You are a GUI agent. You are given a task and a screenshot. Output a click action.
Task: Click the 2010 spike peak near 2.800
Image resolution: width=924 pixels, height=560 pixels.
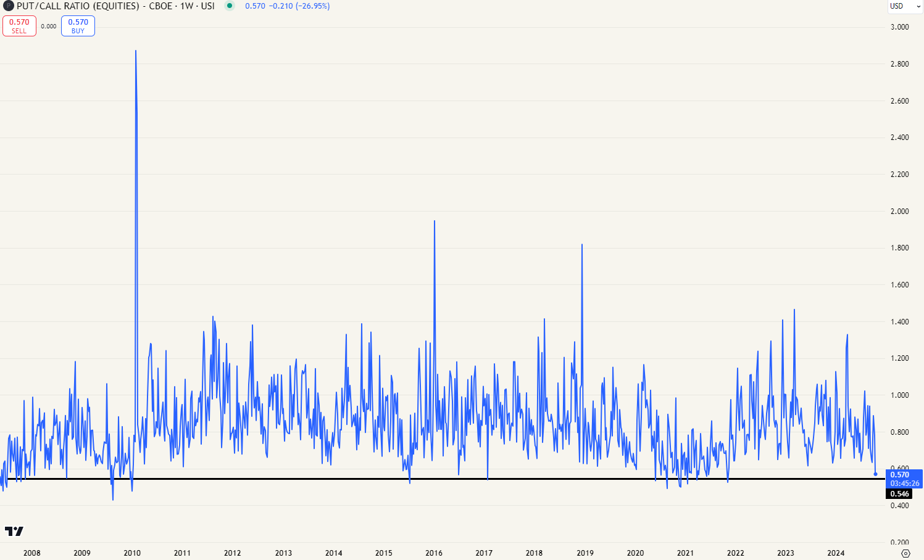click(x=136, y=51)
